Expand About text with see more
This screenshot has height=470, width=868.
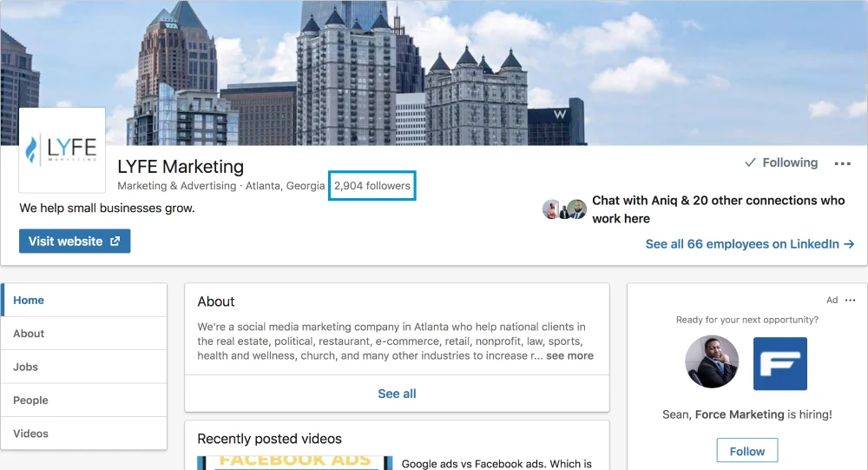569,356
